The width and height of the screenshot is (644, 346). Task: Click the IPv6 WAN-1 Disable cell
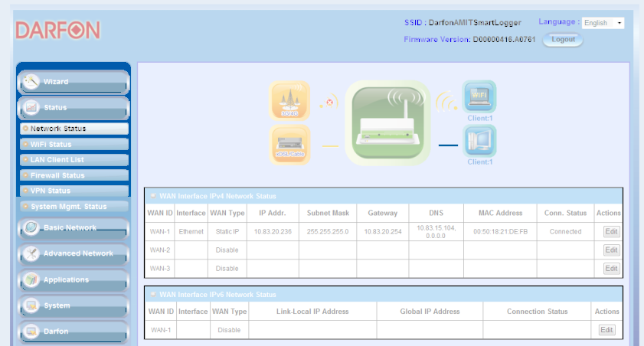pos(229,330)
